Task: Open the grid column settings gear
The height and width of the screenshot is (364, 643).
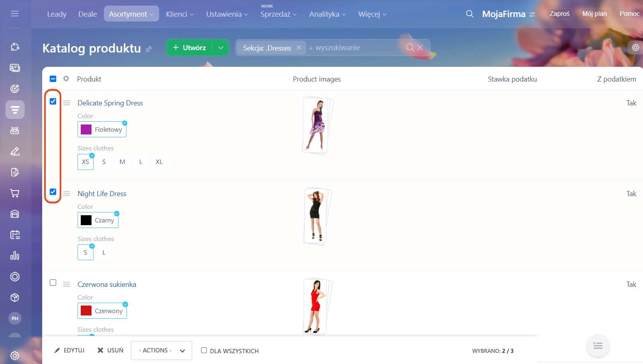Action: (x=66, y=79)
